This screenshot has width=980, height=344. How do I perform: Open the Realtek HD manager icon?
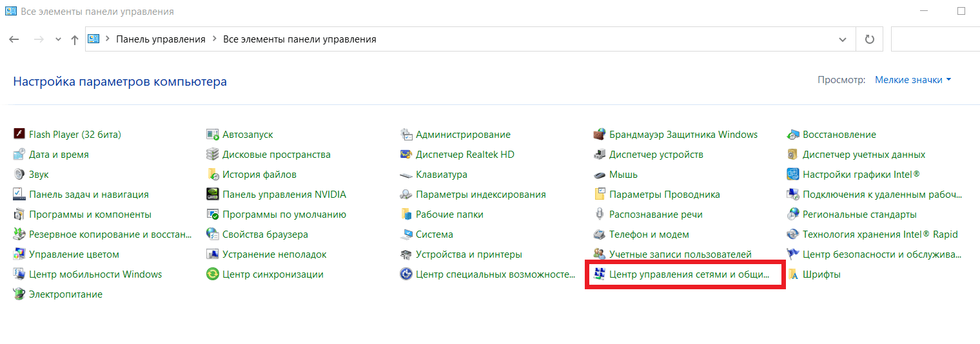click(406, 155)
